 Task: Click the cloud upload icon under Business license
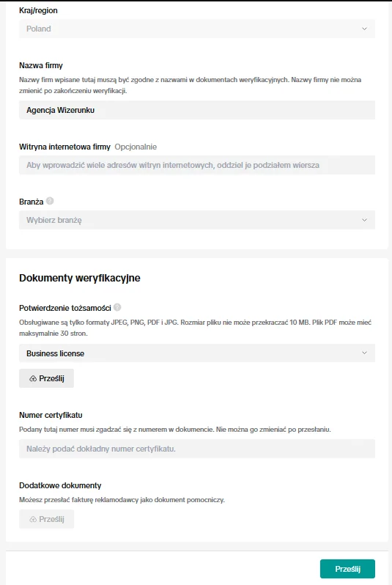pos(33,378)
